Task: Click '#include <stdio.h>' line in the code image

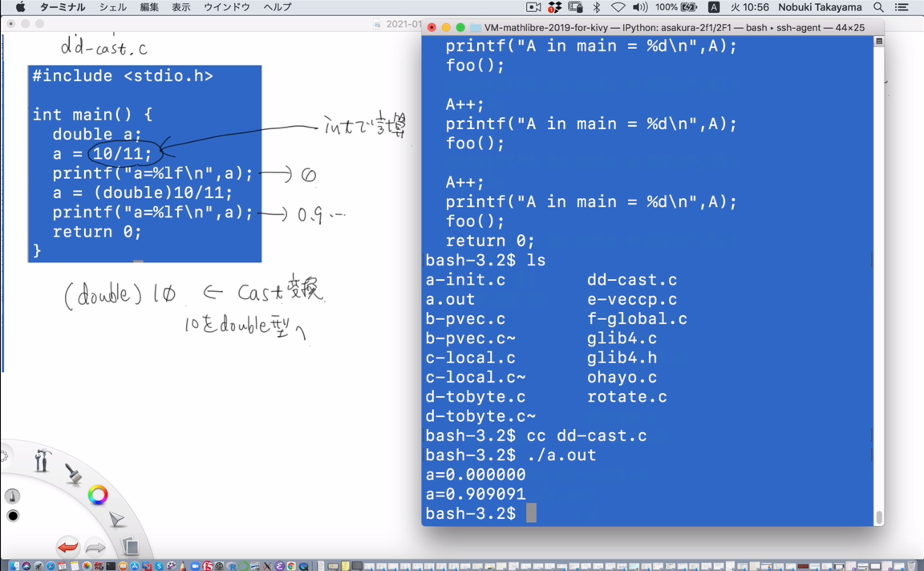Action: 122,76
